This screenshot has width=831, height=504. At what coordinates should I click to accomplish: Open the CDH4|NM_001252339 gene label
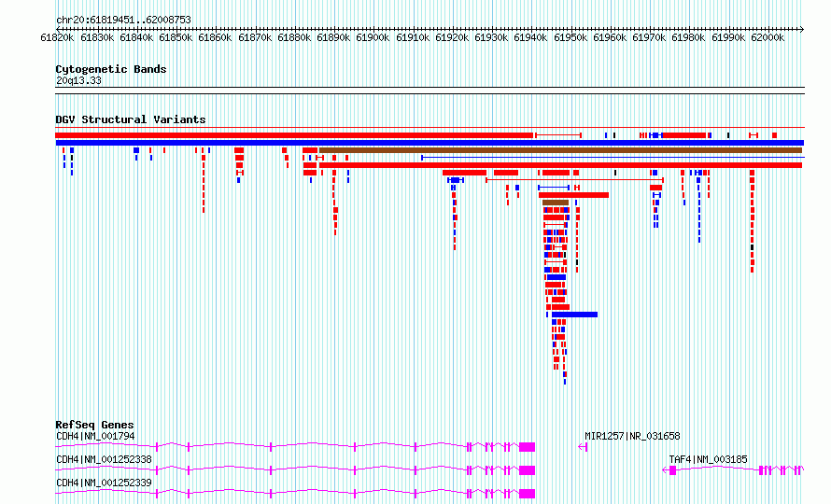tap(104, 483)
